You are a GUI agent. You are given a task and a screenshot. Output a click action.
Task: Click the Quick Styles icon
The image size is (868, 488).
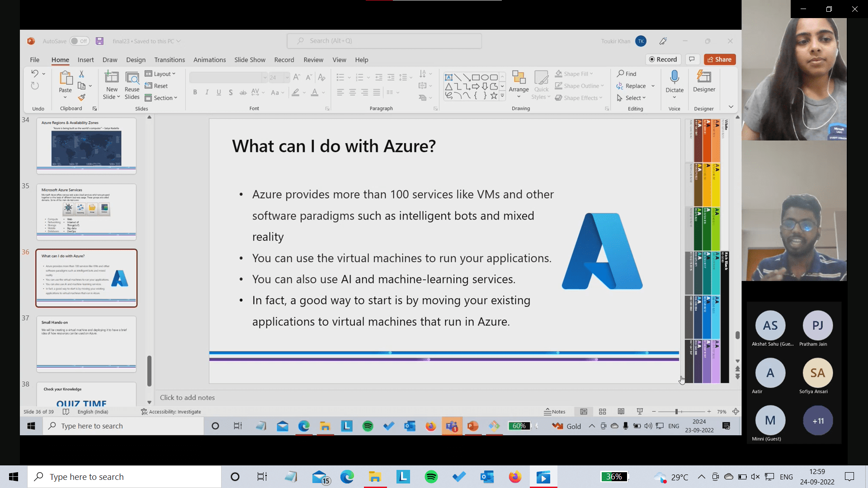click(541, 78)
